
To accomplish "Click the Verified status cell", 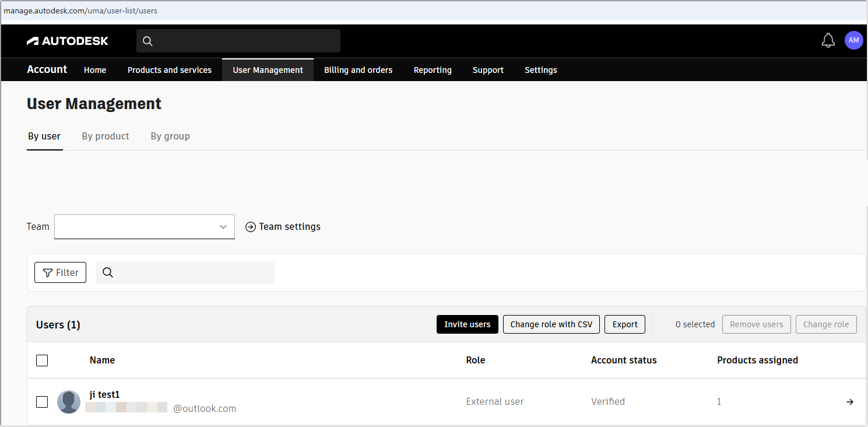I will point(608,402).
